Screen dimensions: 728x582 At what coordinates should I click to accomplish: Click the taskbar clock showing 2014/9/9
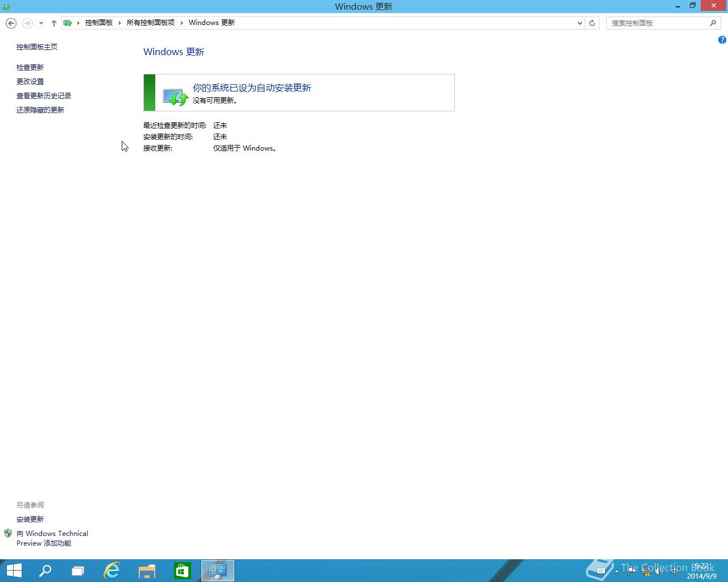(x=702, y=571)
